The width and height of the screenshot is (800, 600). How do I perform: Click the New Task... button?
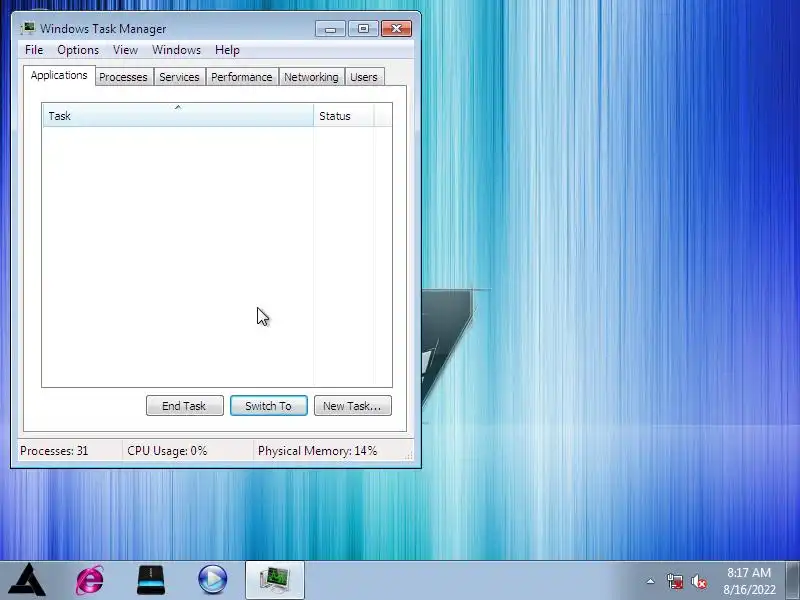point(353,406)
